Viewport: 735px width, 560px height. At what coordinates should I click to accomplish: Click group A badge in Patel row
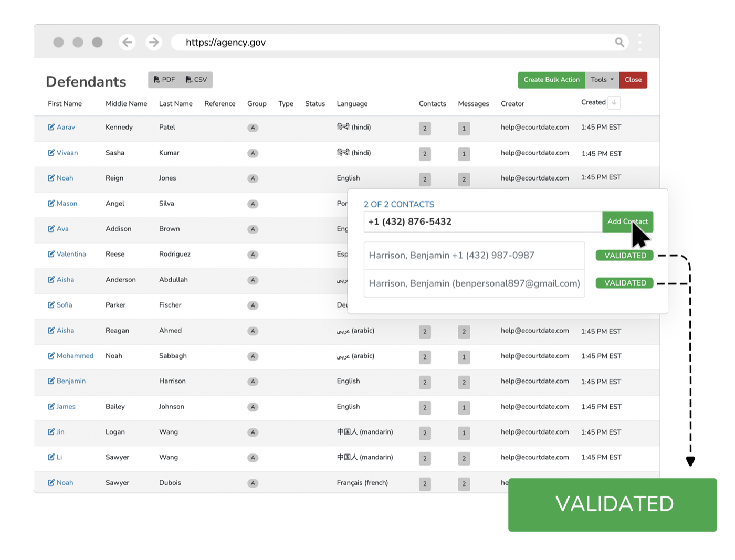click(x=253, y=128)
